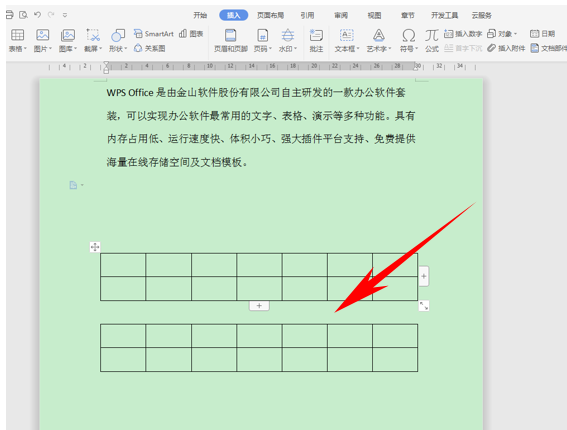Screen dimensions: 567x430
Task: Open the 页面布局 tab
Action: [270, 15]
